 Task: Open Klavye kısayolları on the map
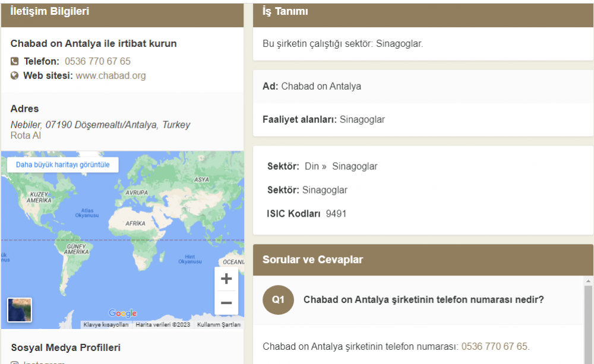coord(106,325)
